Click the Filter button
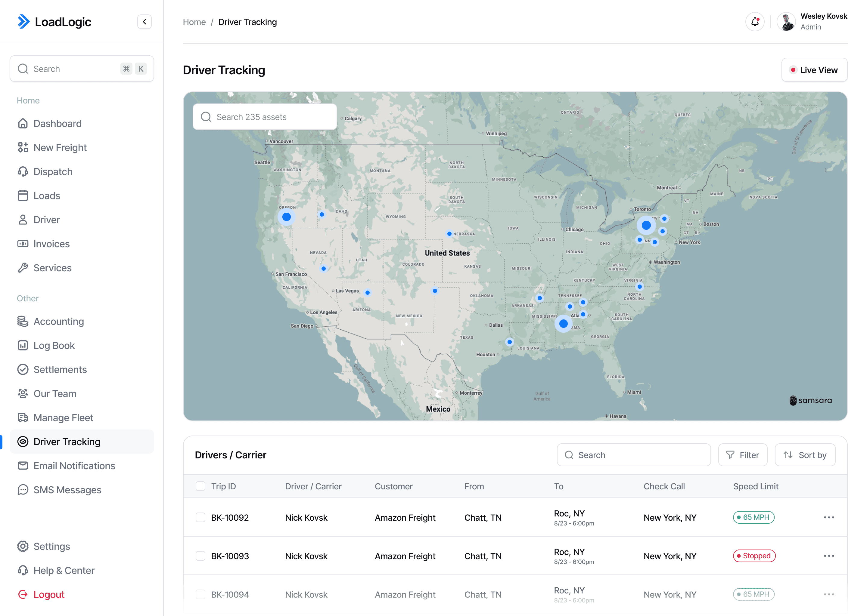 click(742, 455)
